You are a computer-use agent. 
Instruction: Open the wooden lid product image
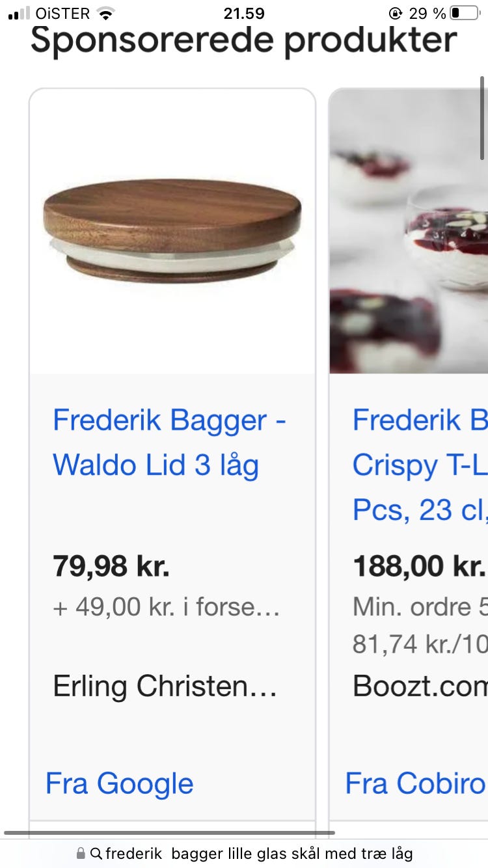click(172, 231)
